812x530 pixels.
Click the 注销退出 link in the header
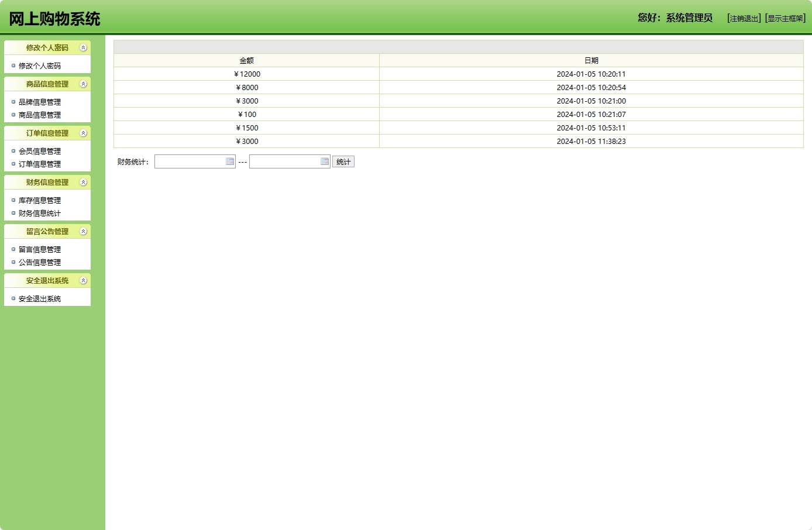click(x=744, y=19)
